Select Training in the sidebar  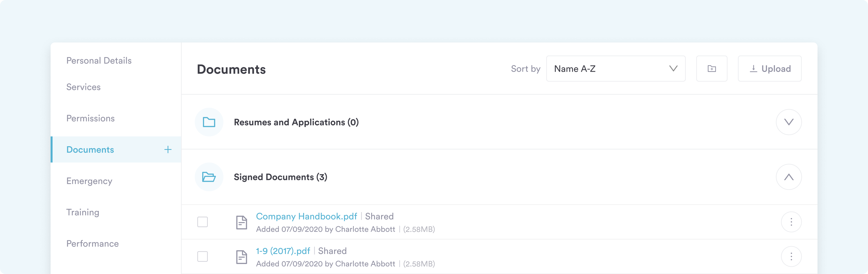tap(83, 212)
